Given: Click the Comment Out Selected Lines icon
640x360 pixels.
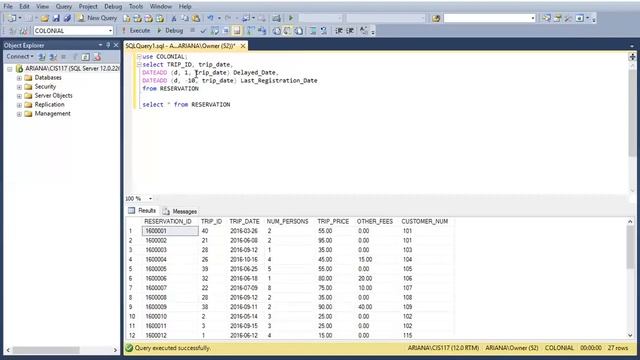Looking at the screenshot, I should (313, 31).
